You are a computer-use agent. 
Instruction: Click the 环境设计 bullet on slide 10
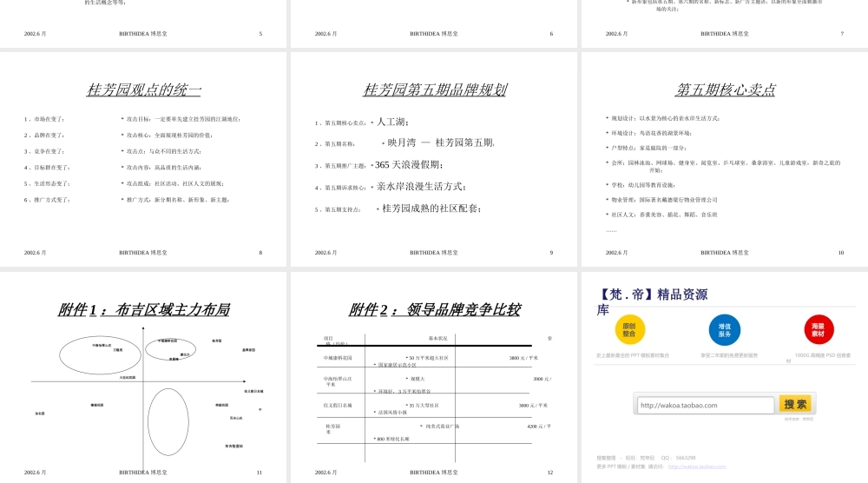(648, 133)
